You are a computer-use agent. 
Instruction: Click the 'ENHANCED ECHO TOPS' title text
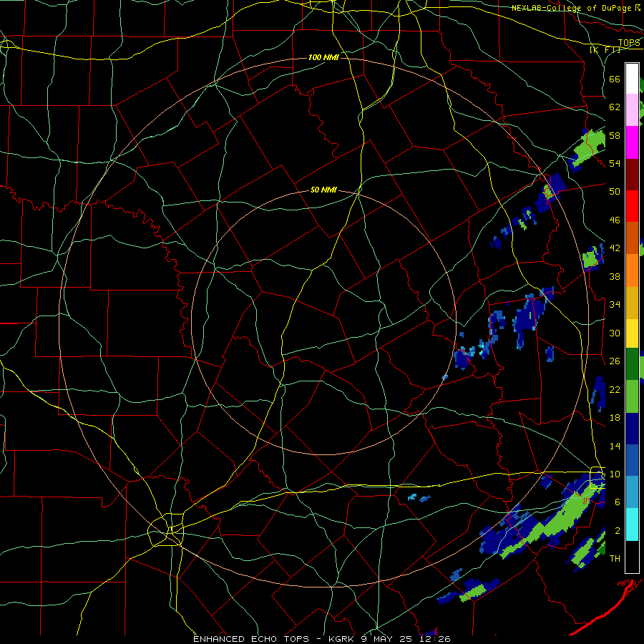click(x=251, y=639)
